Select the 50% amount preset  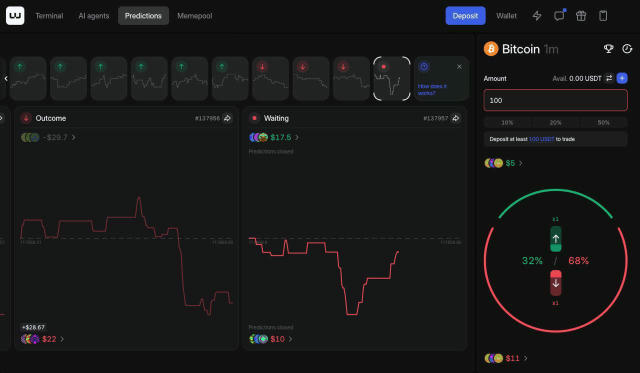(604, 122)
